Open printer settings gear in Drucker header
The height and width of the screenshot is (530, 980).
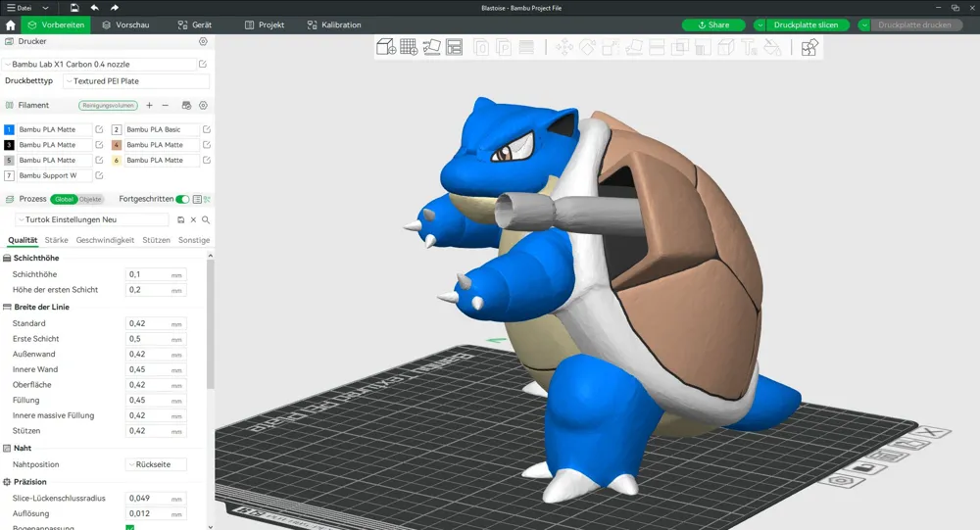point(203,41)
